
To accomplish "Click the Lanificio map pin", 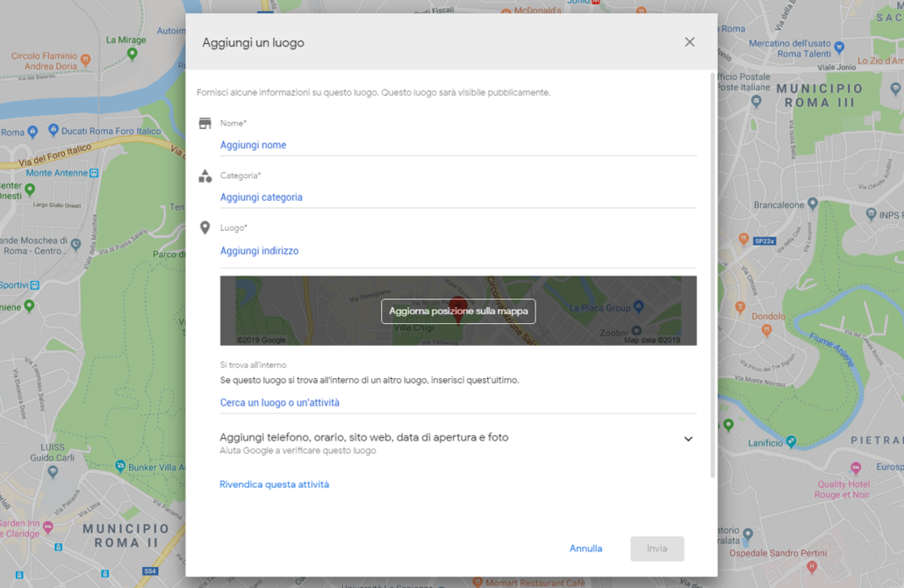I will 791,441.
